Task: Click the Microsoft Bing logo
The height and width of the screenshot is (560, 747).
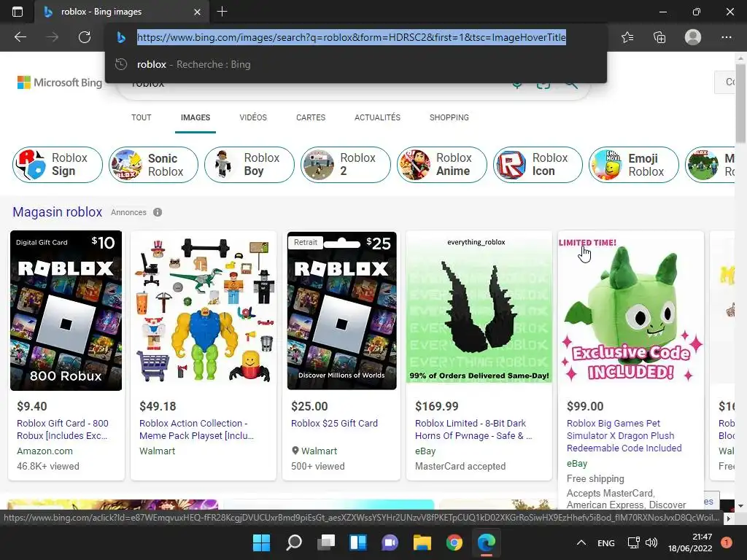Action: pyautogui.click(x=60, y=82)
